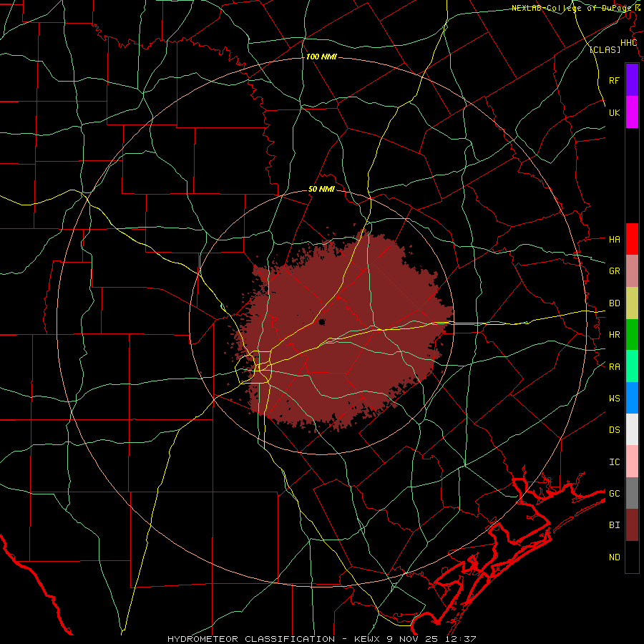Viewport: 644px width, 644px height.
Task: Pick the dark green HR swatch
Action: tap(632, 335)
